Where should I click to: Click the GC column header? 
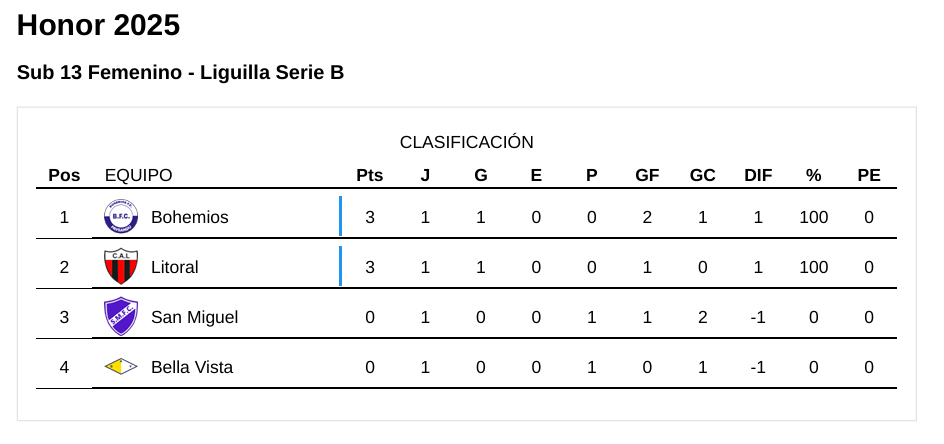[703, 176]
